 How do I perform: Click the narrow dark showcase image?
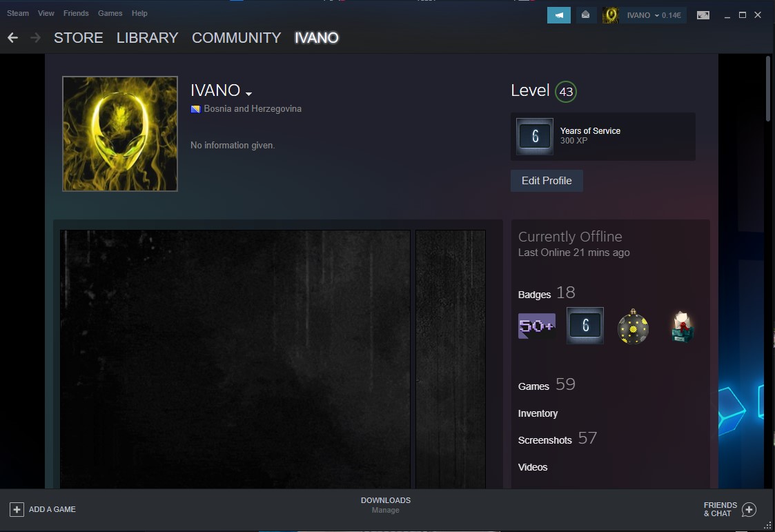coord(450,359)
